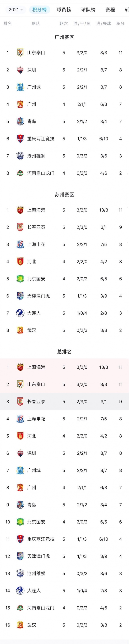This screenshot has width=129, height=644.
Task: Open the 赛程 tab
Action: (x=110, y=9)
